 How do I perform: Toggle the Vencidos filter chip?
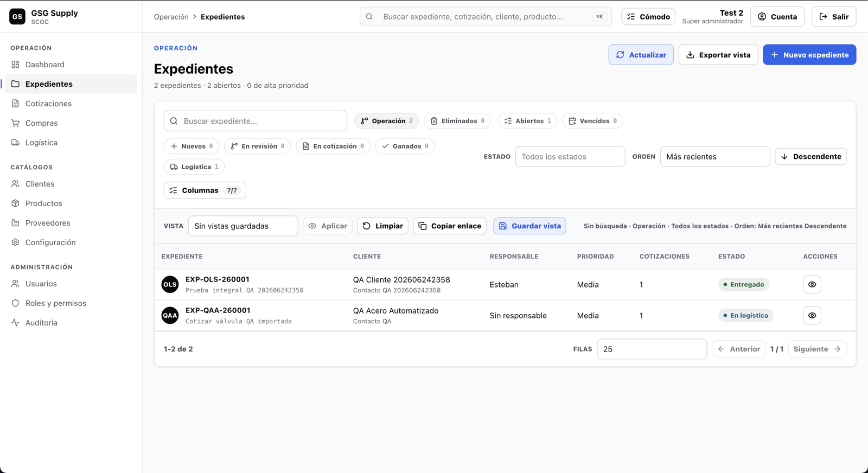coord(592,121)
